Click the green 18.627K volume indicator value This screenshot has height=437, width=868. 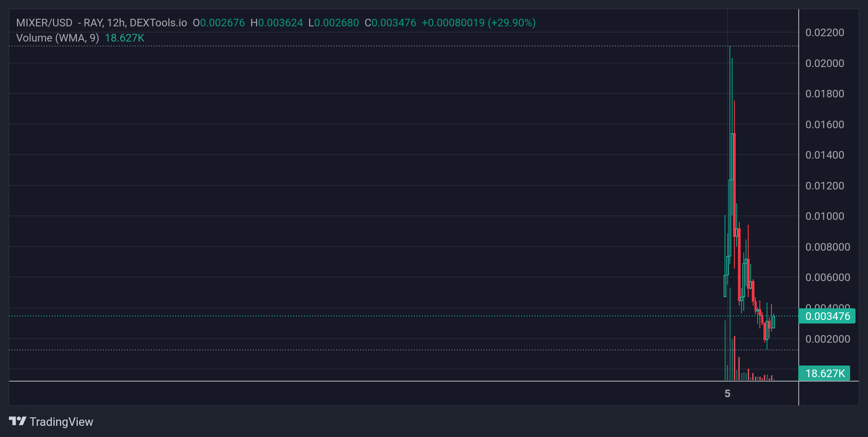click(125, 38)
